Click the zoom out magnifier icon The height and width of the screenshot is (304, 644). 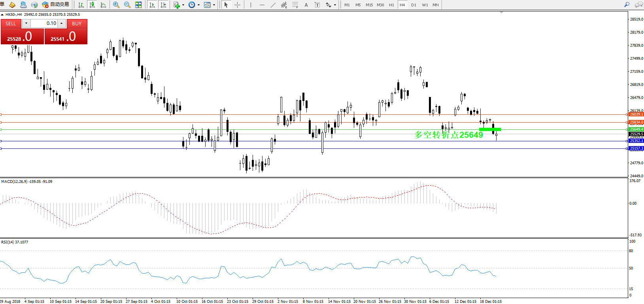click(127, 5)
